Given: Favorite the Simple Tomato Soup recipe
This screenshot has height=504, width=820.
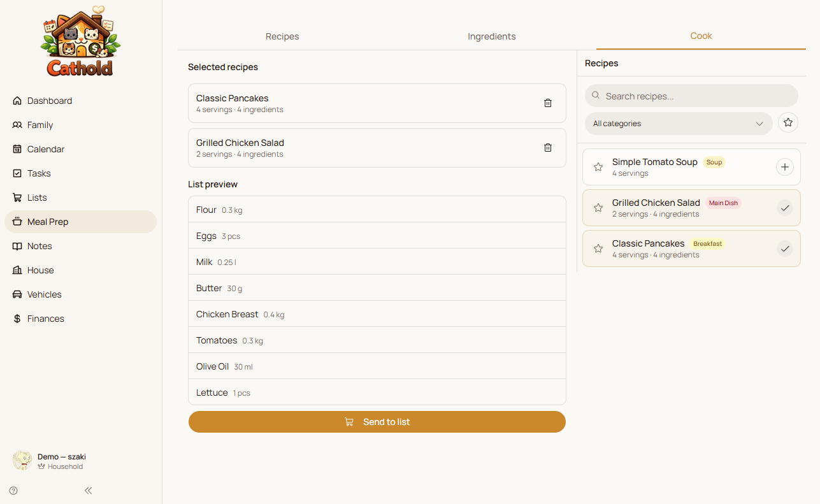Looking at the screenshot, I should tap(598, 167).
